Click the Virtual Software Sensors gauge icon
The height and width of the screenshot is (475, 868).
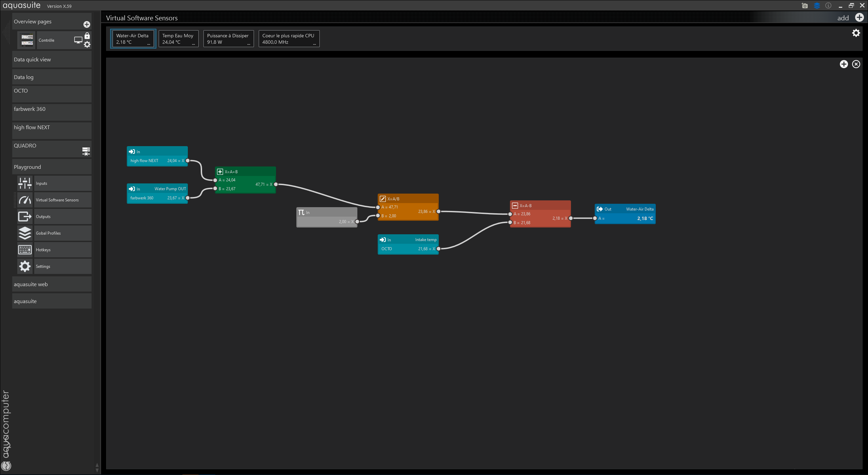[25, 200]
